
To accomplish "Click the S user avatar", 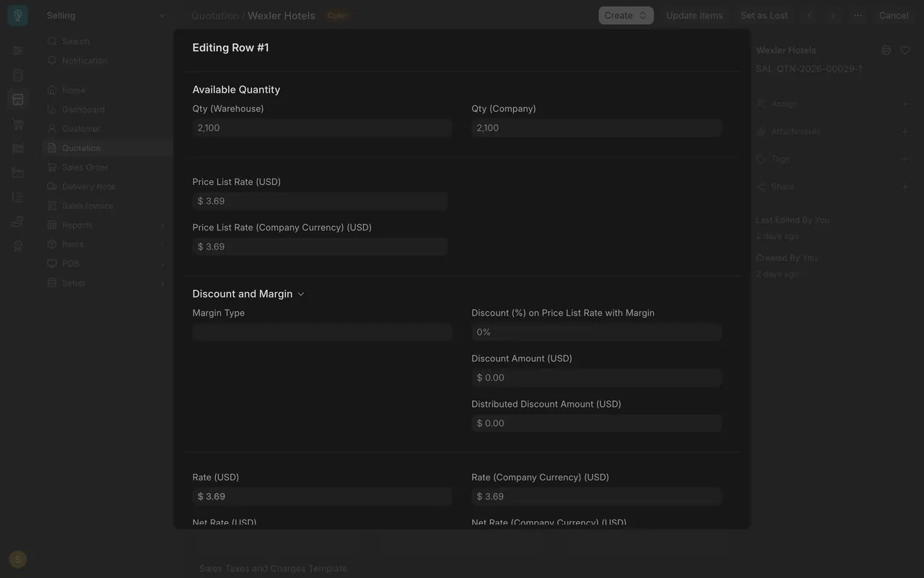I will pyautogui.click(x=18, y=559).
